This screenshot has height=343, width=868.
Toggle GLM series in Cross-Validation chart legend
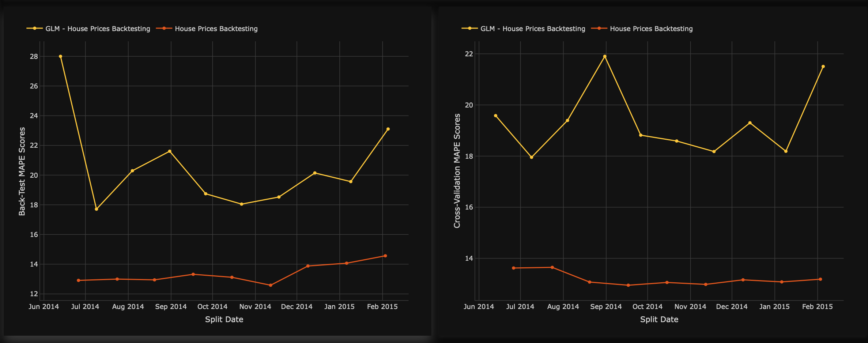coord(533,29)
